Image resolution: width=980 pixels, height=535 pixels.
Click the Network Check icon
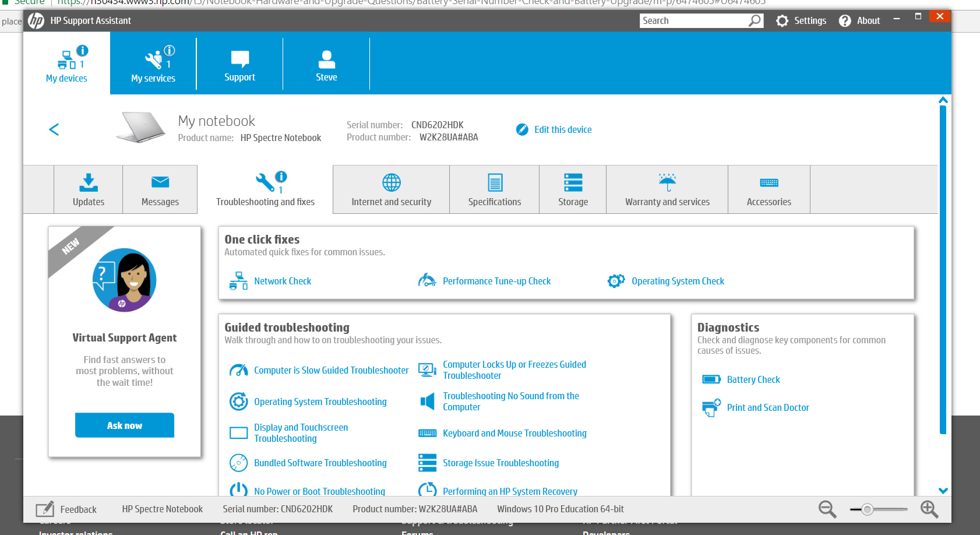tap(238, 281)
